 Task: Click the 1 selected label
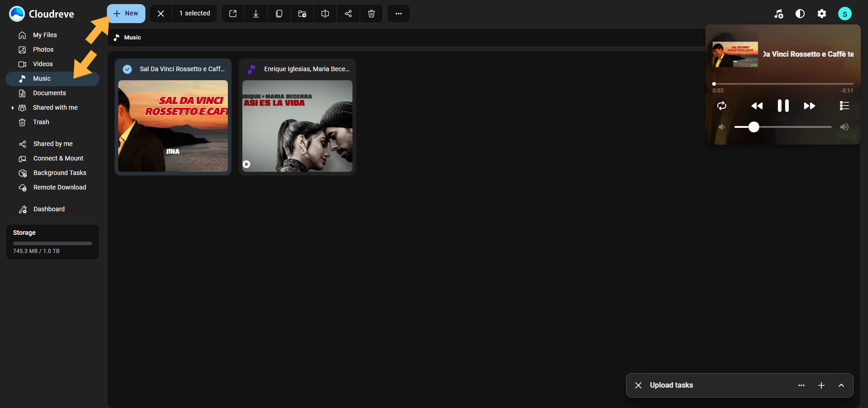tap(195, 13)
